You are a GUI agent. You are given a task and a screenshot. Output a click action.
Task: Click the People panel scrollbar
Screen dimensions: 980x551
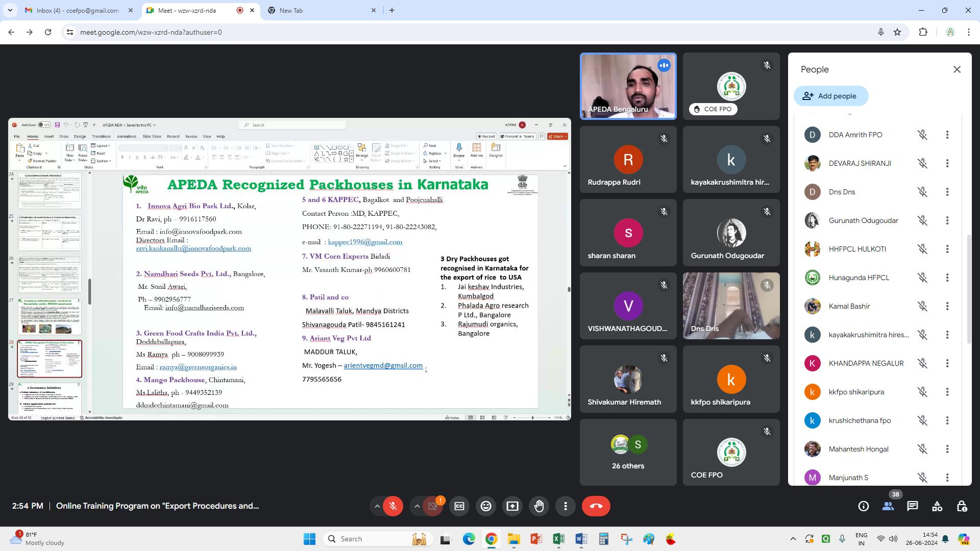tap(968, 288)
